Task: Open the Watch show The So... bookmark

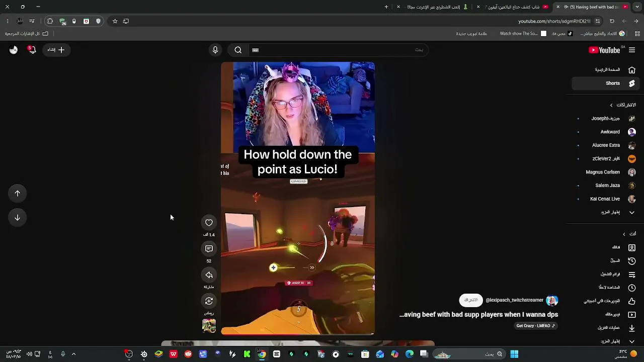Action: click(523, 34)
